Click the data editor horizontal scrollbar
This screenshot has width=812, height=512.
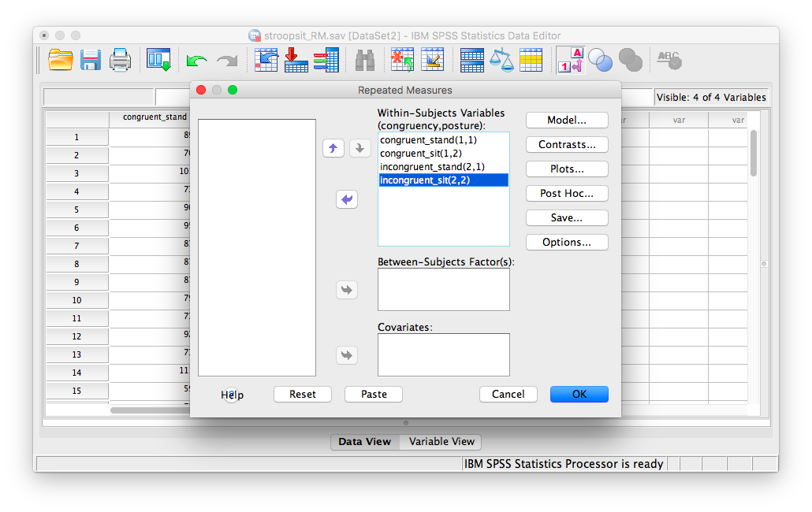click(150, 410)
